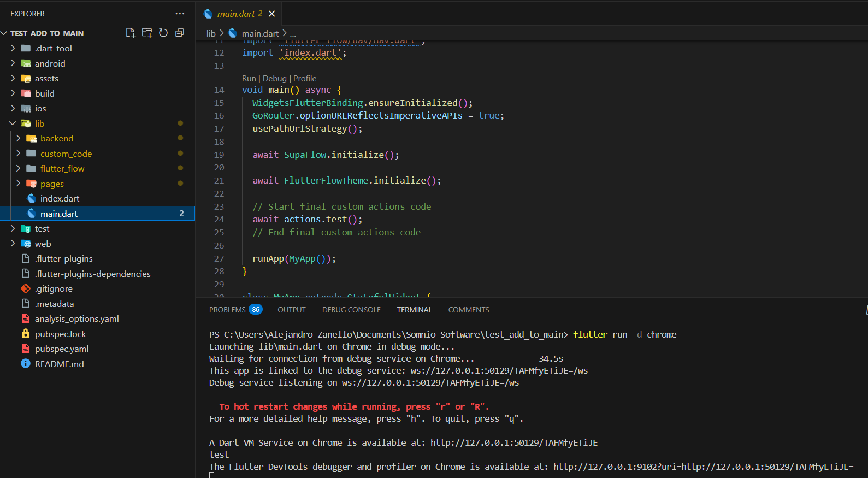This screenshot has width=868, height=478.
Task: Click line number 19 in gutter
Action: pyautogui.click(x=219, y=155)
